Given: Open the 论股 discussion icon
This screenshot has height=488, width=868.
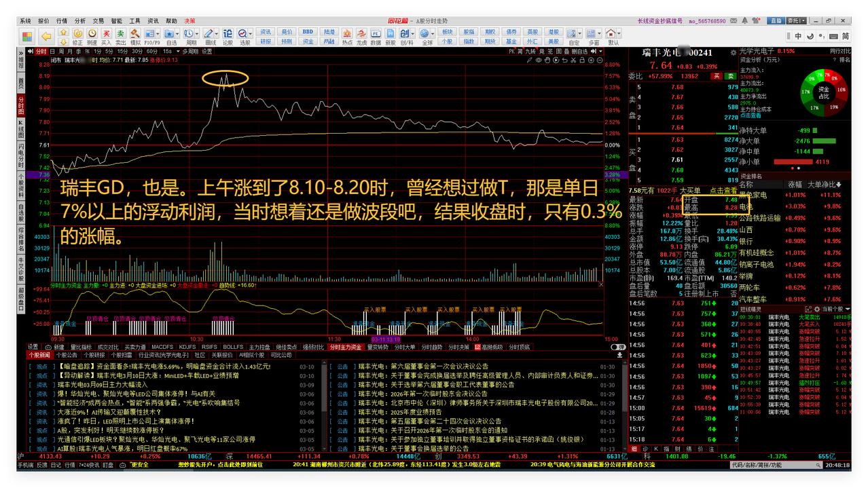Looking at the screenshot, I should click(228, 33).
